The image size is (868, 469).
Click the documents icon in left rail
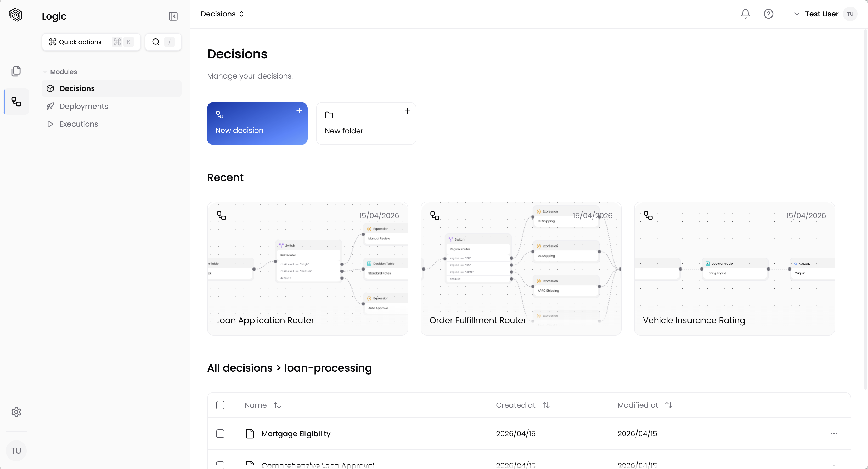[x=16, y=71]
